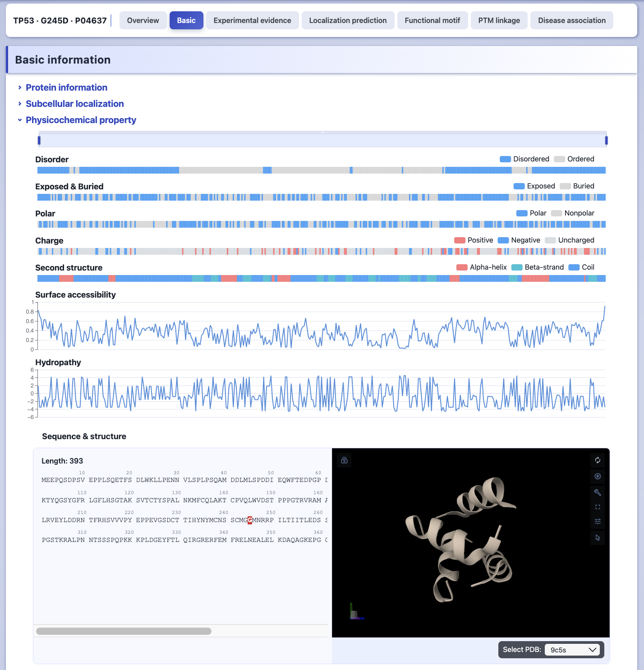Open wrench controls panel in viewer
Image resolution: width=644 pixels, height=670 pixels.
click(598, 492)
